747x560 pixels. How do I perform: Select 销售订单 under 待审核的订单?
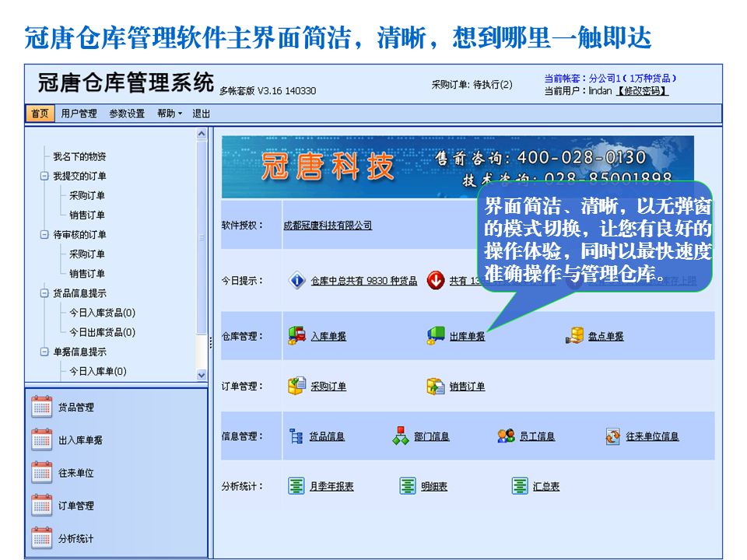point(86,273)
